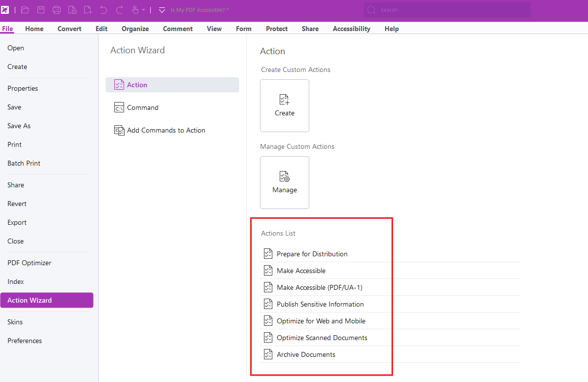Screen dimensions: 588x382
Task: Switch to the Home tab
Action: (x=34, y=29)
